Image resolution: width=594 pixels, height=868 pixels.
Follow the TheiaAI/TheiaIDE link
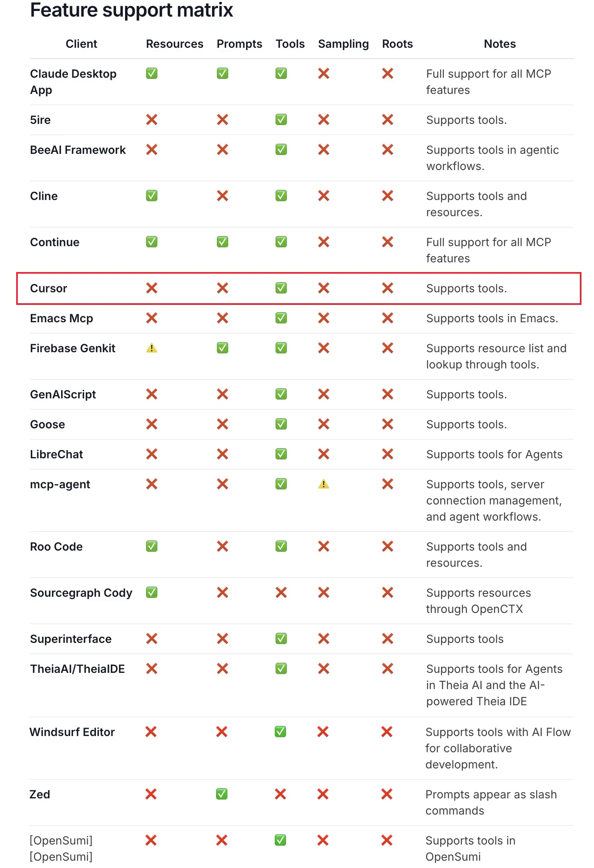click(77, 669)
